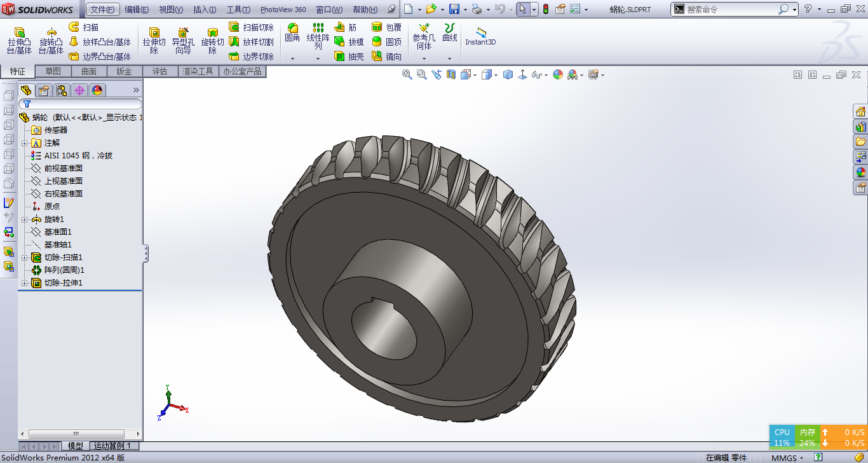Select the 线性阵列 linear pattern tool
The width and height of the screenshot is (868, 463).
(x=318, y=36)
